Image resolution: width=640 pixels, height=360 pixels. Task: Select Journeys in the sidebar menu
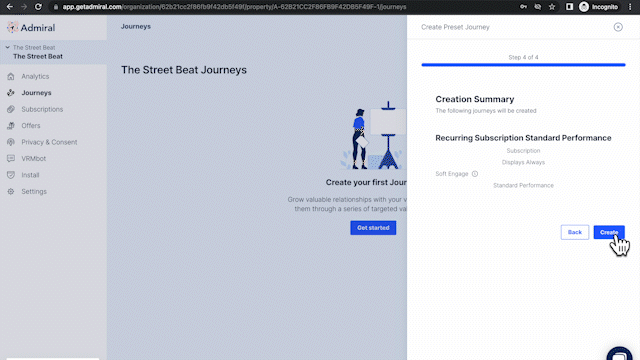click(36, 93)
